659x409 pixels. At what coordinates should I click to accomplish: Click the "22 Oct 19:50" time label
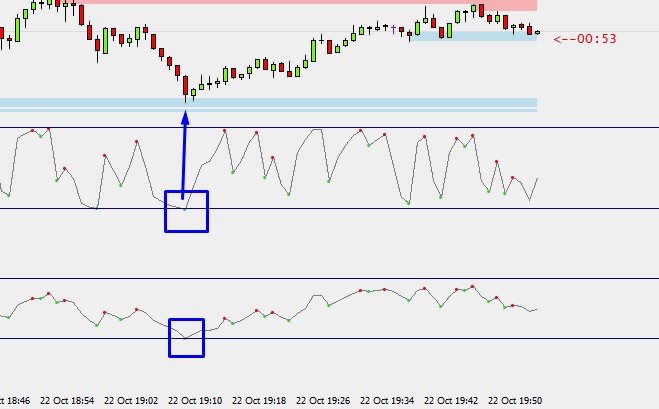click(515, 401)
